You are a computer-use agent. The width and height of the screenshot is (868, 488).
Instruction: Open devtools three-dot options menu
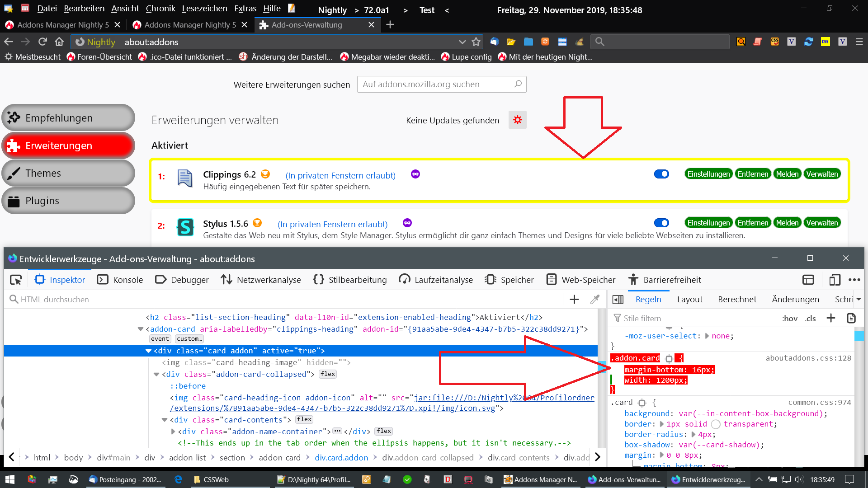coord(854,280)
